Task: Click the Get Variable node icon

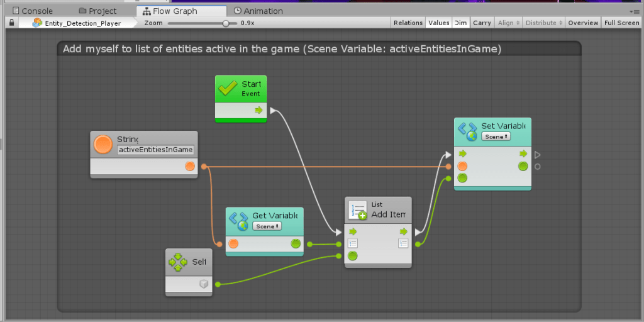Action: click(238, 221)
